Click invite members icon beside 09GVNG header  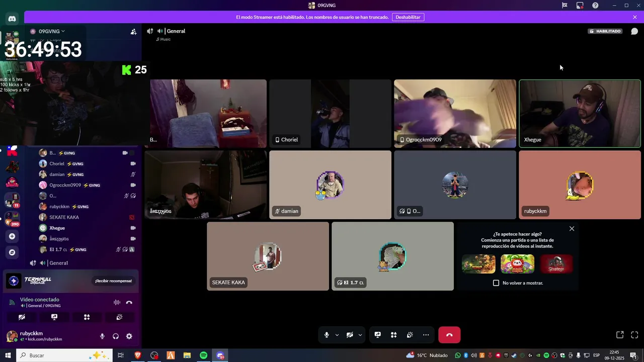133,31
